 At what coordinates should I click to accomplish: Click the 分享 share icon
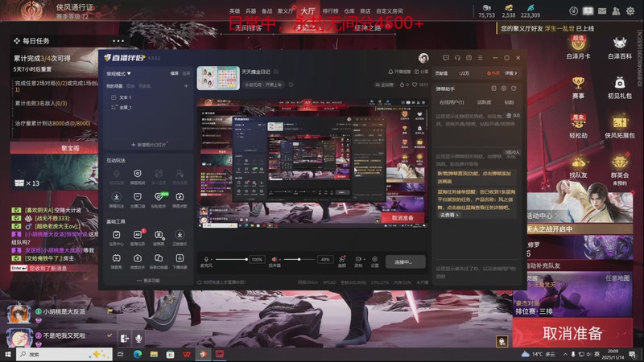(421, 72)
